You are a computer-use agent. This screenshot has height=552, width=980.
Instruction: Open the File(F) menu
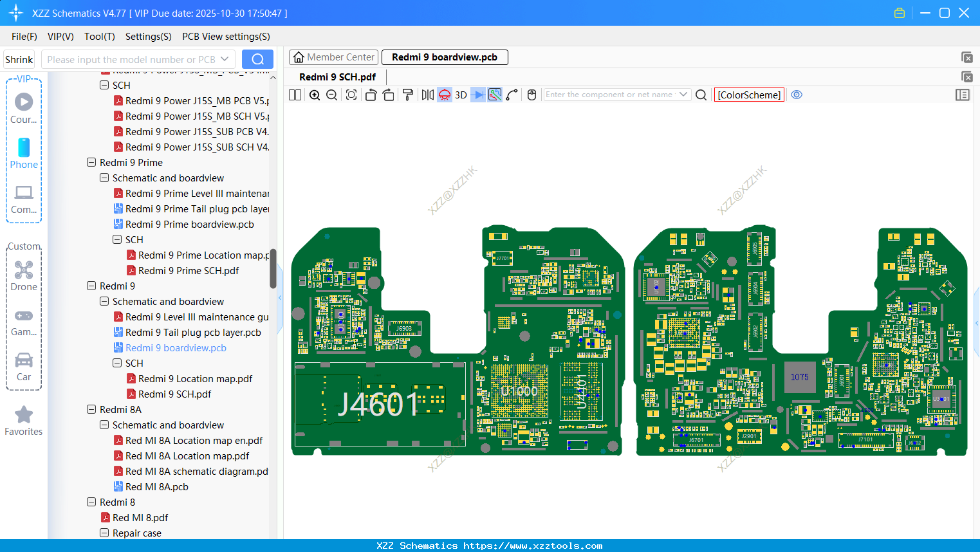[x=24, y=37]
